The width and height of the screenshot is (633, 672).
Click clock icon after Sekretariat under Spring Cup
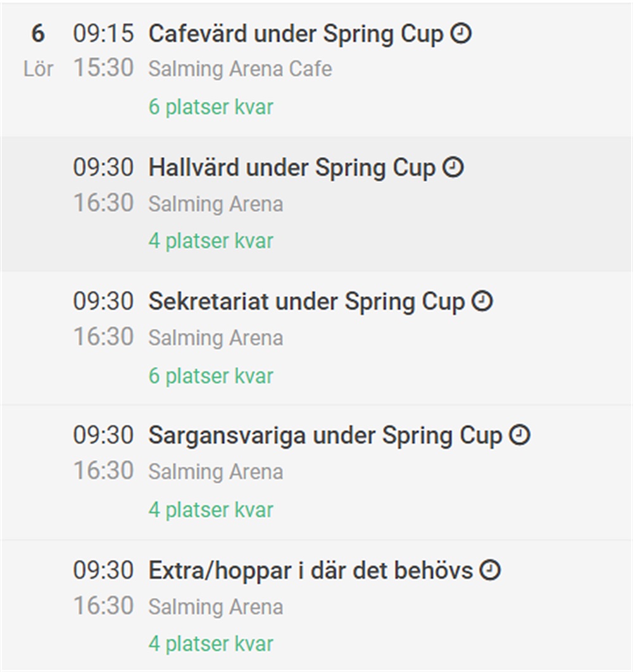click(482, 301)
